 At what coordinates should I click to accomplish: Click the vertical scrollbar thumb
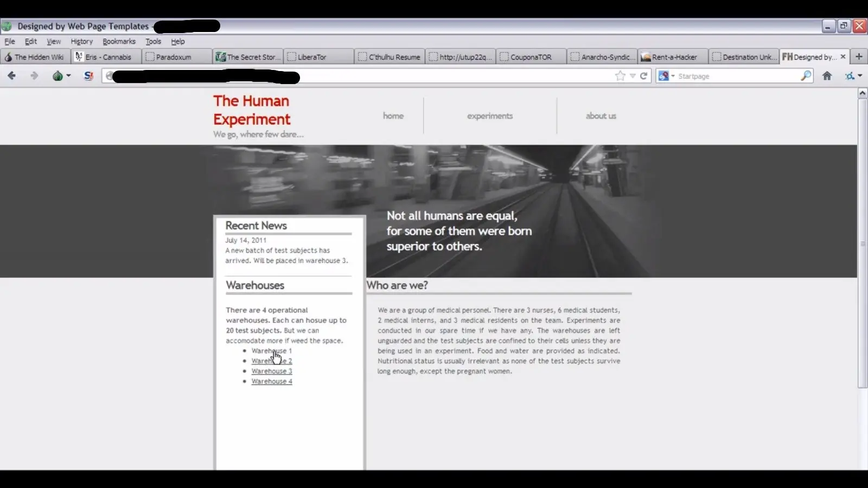coord(862,243)
